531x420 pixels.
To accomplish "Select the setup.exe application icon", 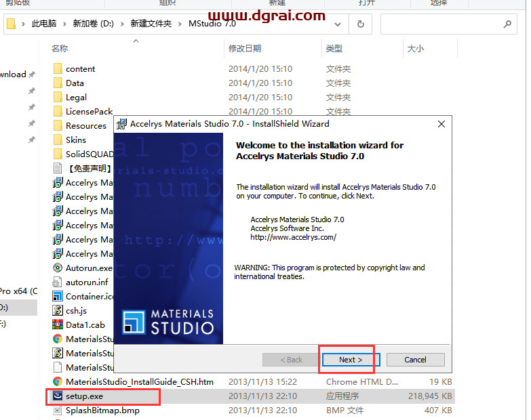I will tap(58, 396).
